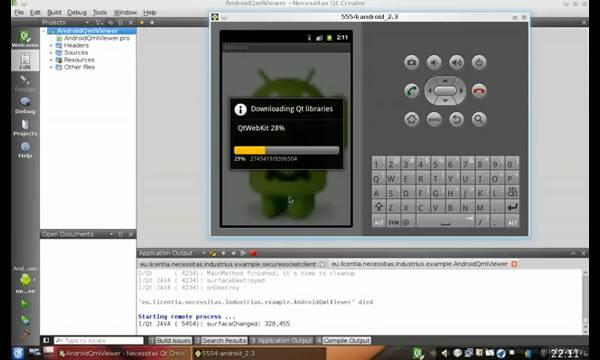Open the Tools menu

pos(99,13)
